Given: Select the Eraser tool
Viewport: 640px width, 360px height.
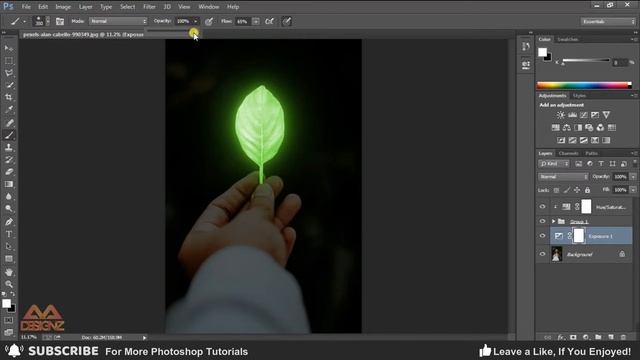Looking at the screenshot, I should pos(9,172).
